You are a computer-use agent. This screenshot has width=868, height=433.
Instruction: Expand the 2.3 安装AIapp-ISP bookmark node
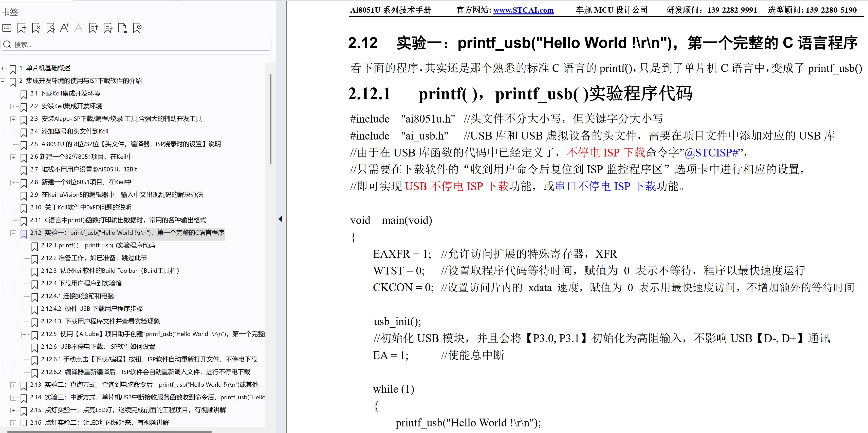point(13,119)
